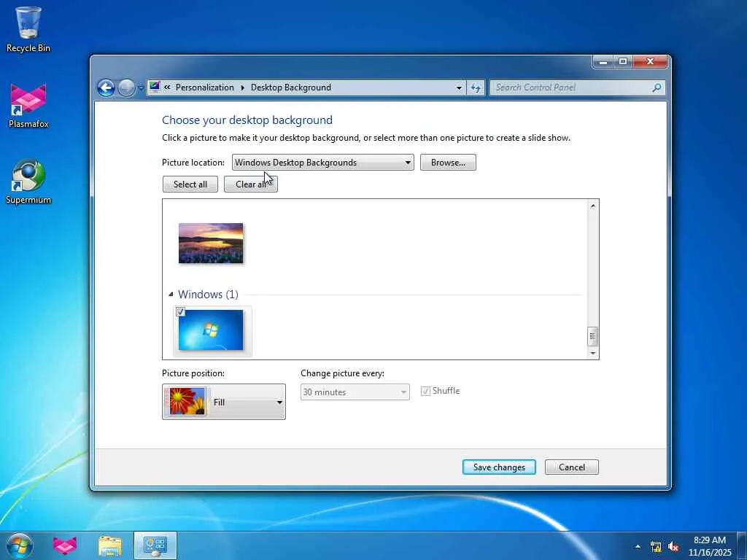The height and width of the screenshot is (560, 747).
Task: Click the Control Panel taskbar button
Action: tap(155, 545)
